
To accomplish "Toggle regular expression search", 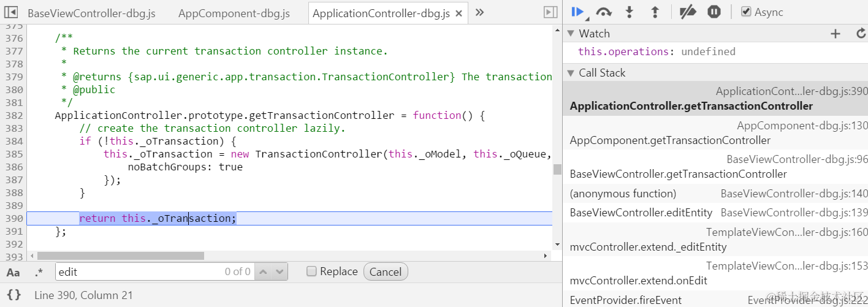I will [39, 272].
